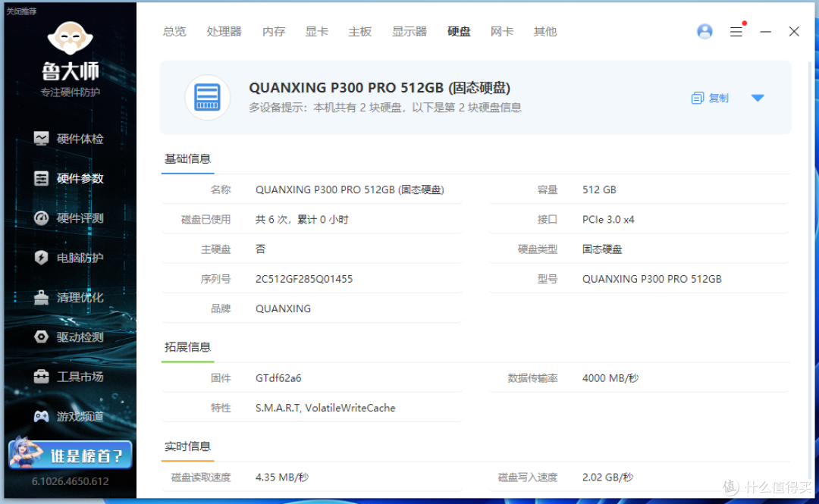Image resolution: width=819 pixels, height=504 pixels.
Task: Open 电脑防护 shield icon
Action: tap(41, 258)
